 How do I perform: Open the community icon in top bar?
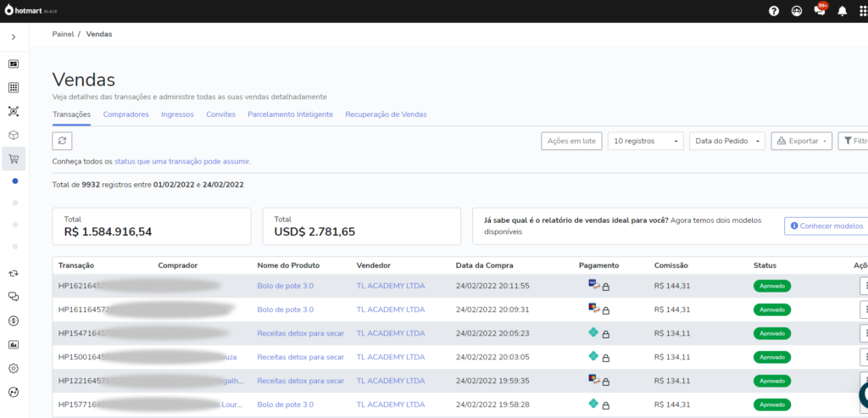pos(797,11)
